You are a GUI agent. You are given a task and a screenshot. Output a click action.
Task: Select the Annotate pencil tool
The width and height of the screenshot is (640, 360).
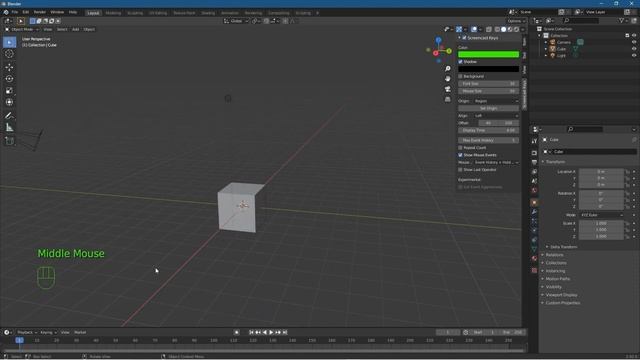point(9,116)
